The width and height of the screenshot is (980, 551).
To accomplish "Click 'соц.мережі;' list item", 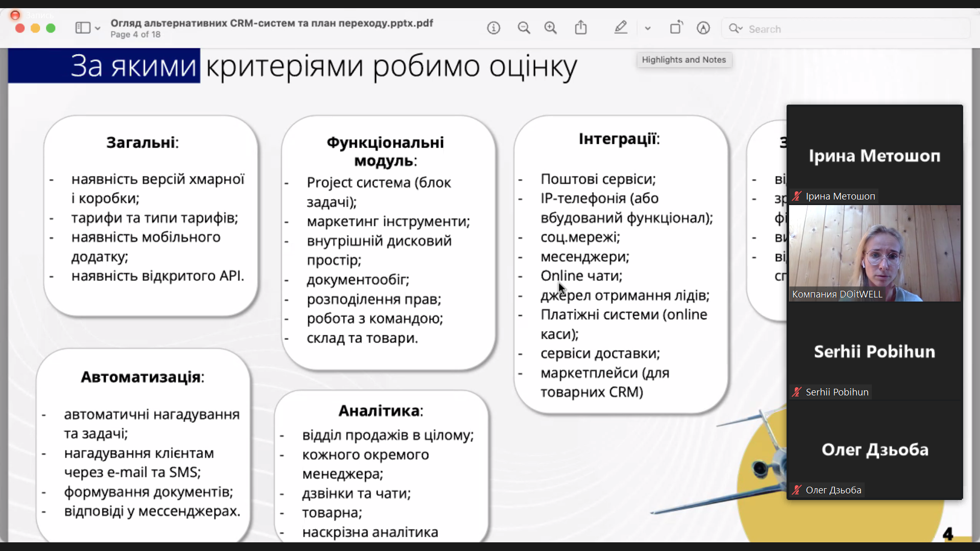I will click(580, 237).
